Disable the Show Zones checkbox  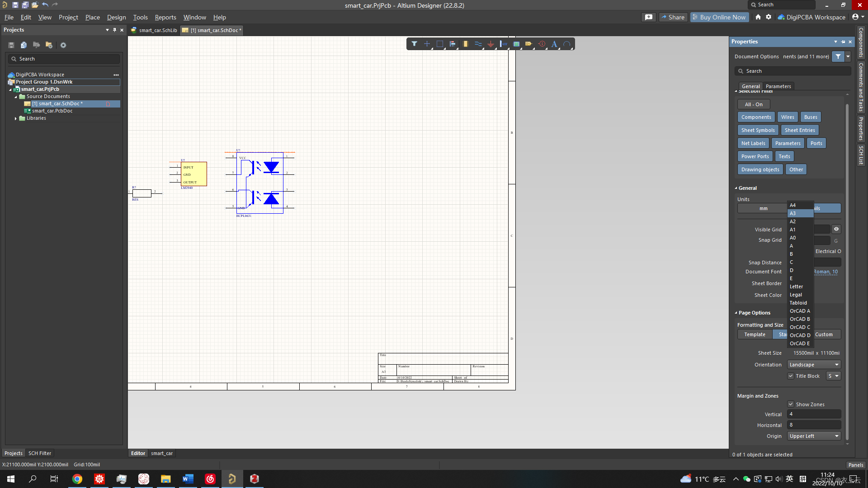pos(791,404)
